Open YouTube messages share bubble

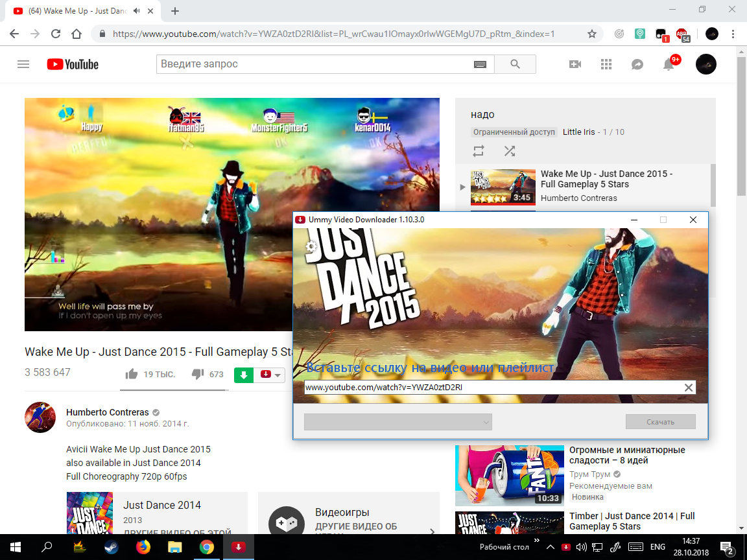[x=637, y=64]
